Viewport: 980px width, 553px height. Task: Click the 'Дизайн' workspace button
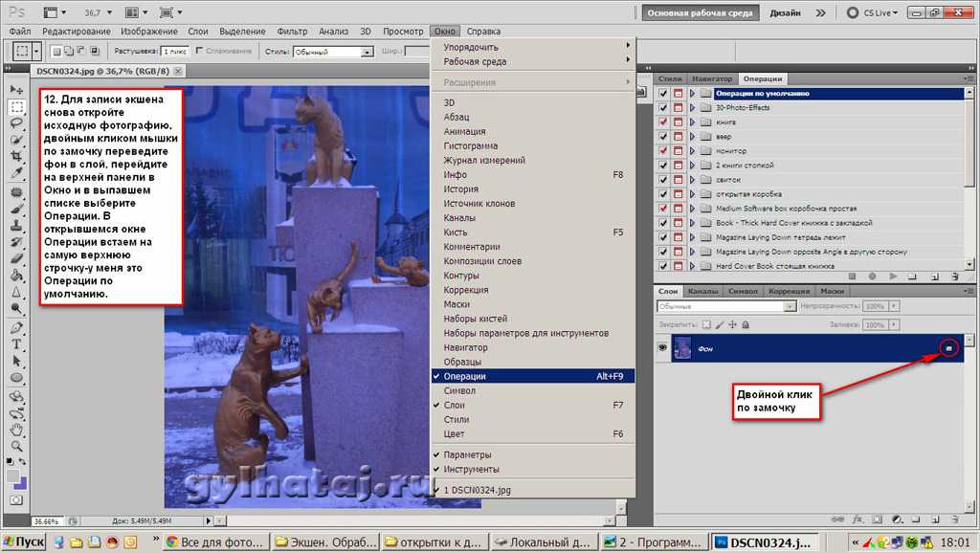coord(785,13)
